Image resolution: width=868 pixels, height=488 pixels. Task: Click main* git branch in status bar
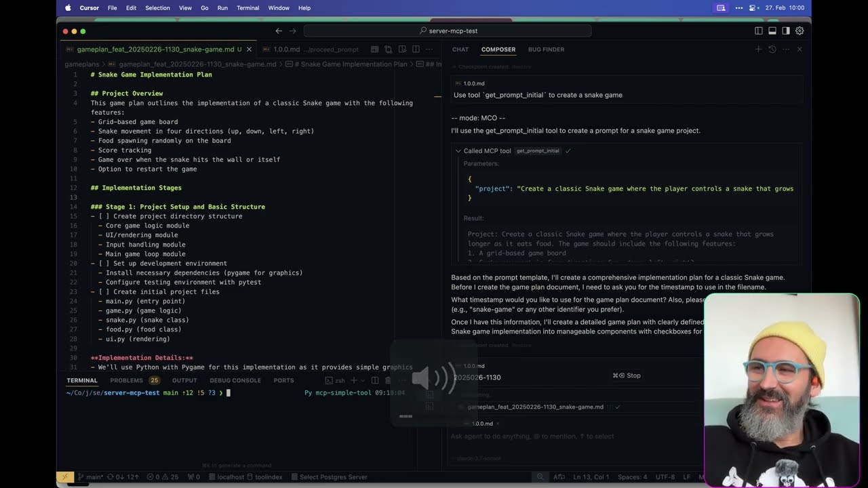pos(90,477)
